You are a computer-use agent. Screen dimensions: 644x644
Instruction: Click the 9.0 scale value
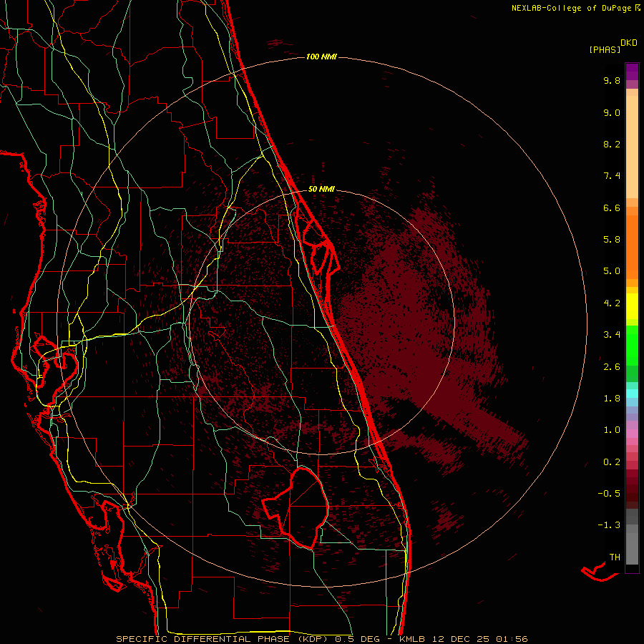point(612,112)
